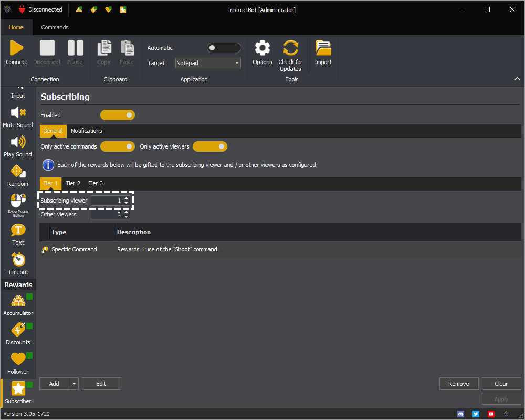The width and height of the screenshot is (525, 420).
Task: Switch to the Commands ribbon tab
Action: tap(55, 27)
